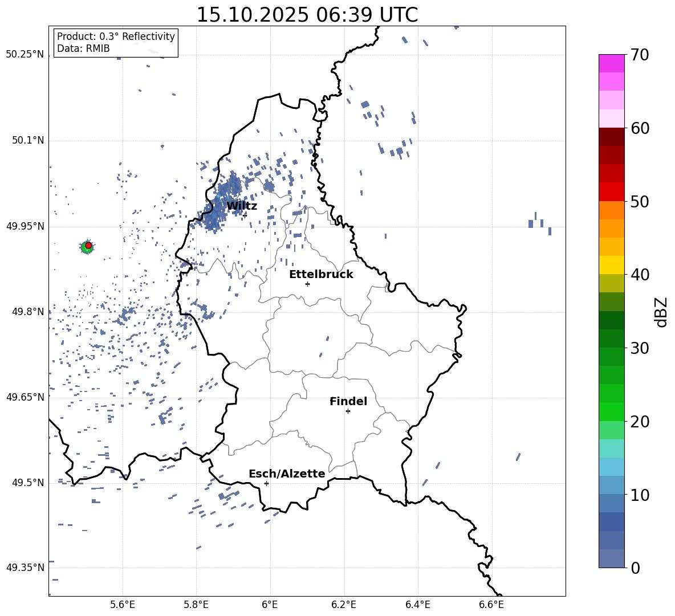
Task: Click the 6.2°E longitude label
Action: click(344, 605)
